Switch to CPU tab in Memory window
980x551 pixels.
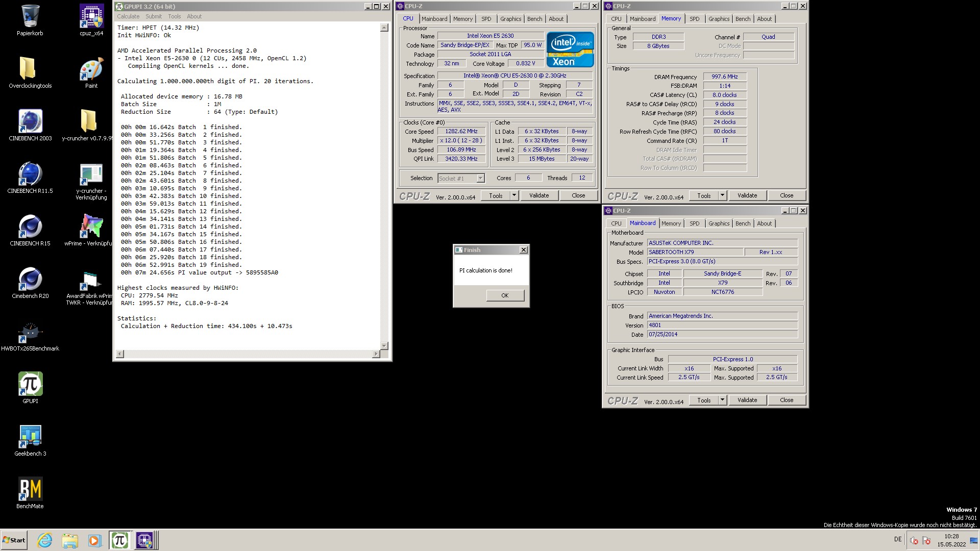[616, 19]
